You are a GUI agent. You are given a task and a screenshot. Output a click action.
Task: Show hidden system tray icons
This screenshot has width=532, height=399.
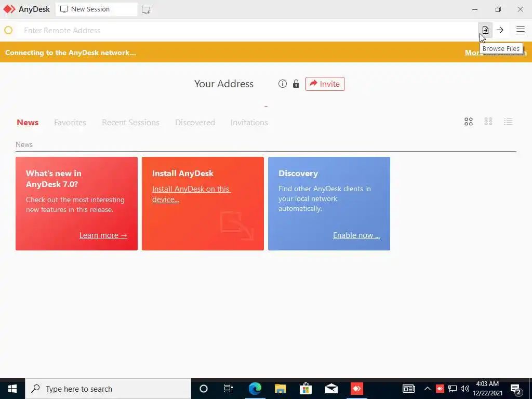[x=428, y=389]
